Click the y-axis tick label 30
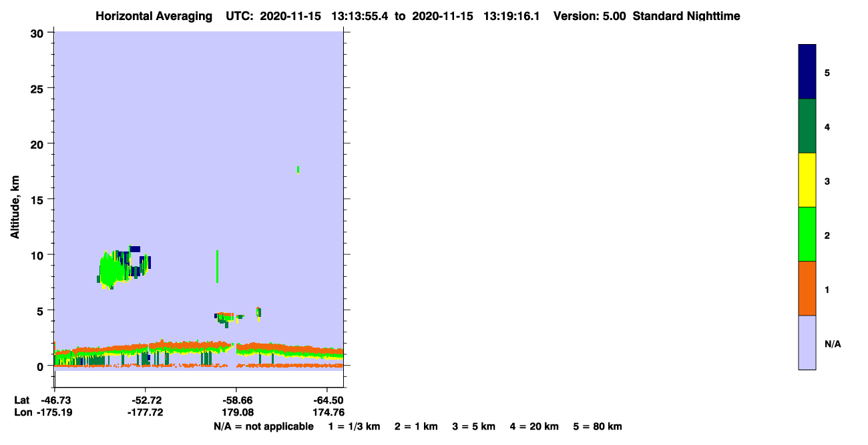Viewport: 868px width, 445px height. 39,33
